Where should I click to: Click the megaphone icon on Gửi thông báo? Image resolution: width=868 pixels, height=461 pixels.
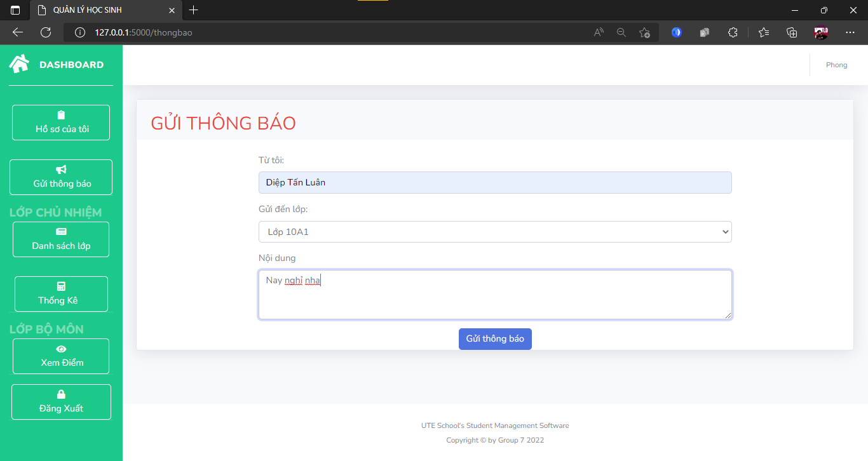60,169
